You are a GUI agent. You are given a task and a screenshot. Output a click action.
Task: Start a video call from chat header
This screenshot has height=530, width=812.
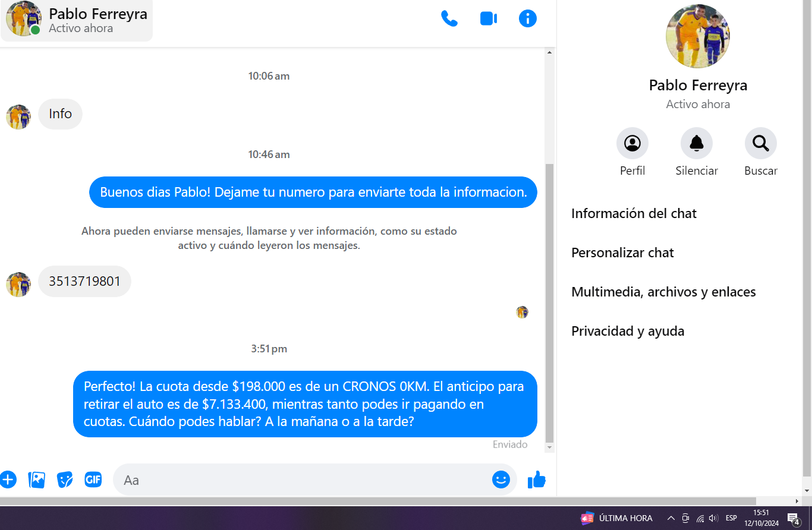(x=488, y=19)
